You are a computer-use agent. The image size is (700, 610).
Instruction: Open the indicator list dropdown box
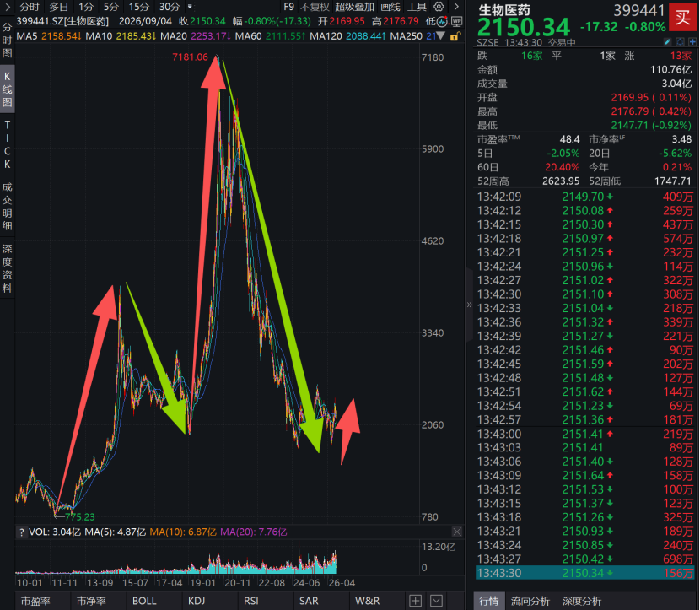tap(437, 601)
